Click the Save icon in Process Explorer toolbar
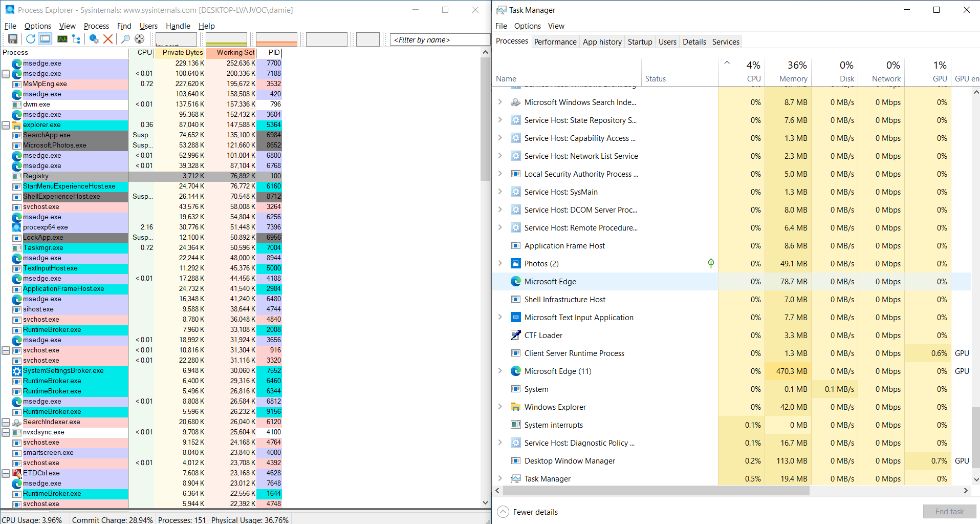 [x=13, y=39]
